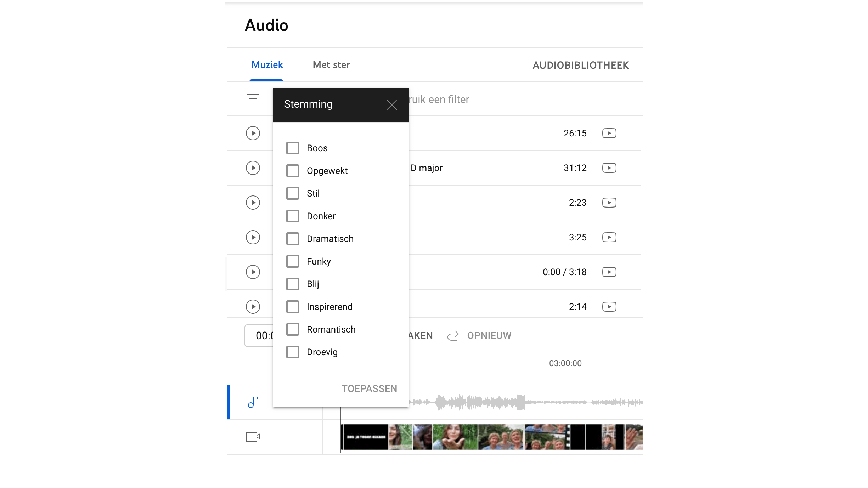This screenshot has width=868, height=488.
Task: Open video icon for 2:23 track
Action: 609,203
